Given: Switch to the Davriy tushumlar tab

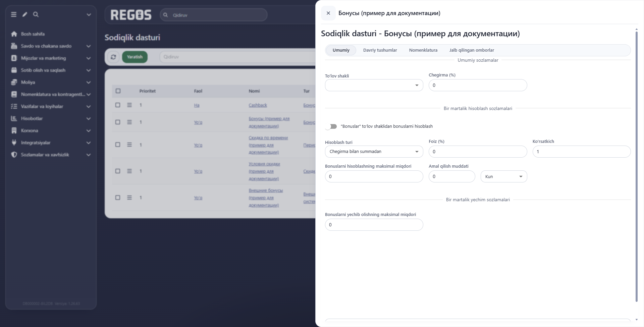Looking at the screenshot, I should coord(380,50).
